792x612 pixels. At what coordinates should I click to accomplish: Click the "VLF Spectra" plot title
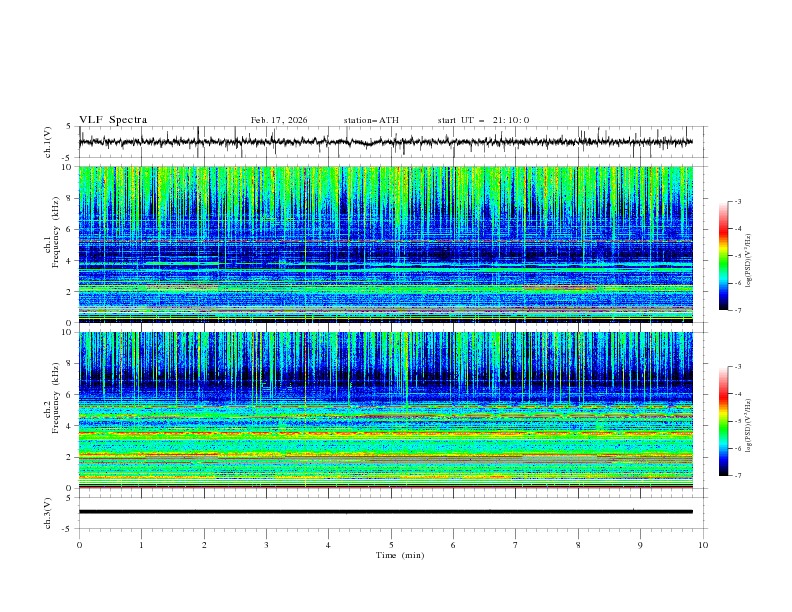tap(113, 120)
